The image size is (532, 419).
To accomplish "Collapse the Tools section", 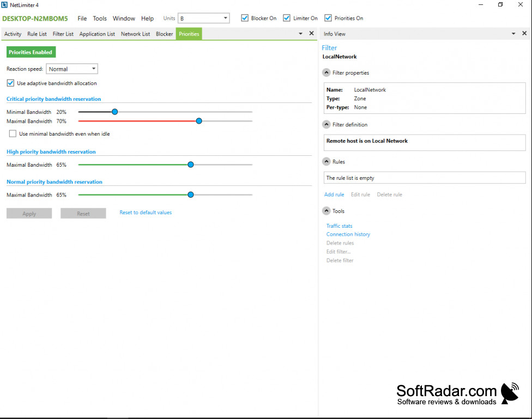I will pos(326,211).
